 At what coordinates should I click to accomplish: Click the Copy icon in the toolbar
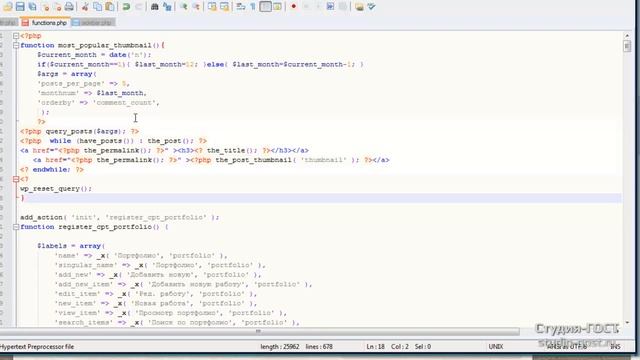pyautogui.click(x=97, y=7)
